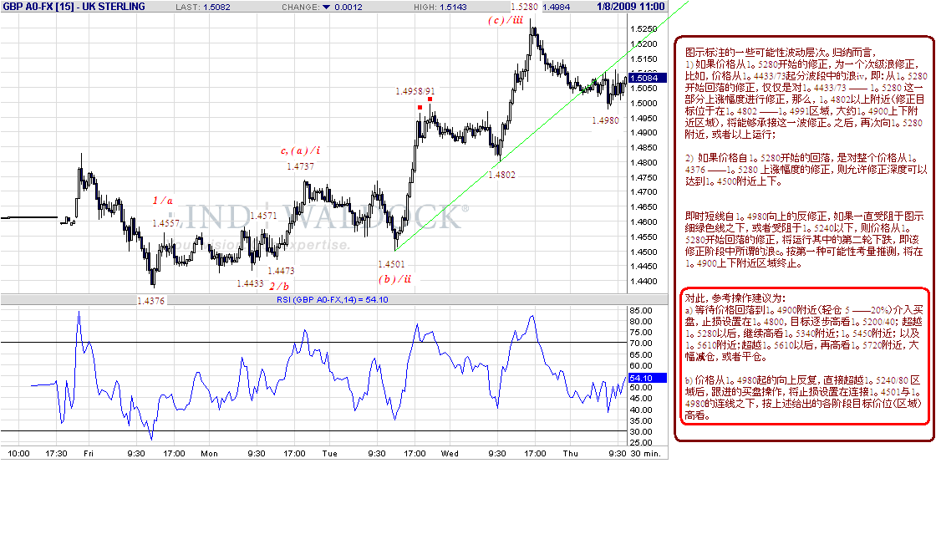This screenshot has width=936, height=560.
Task: Click the 30 min. interval label
Action: tap(645, 454)
